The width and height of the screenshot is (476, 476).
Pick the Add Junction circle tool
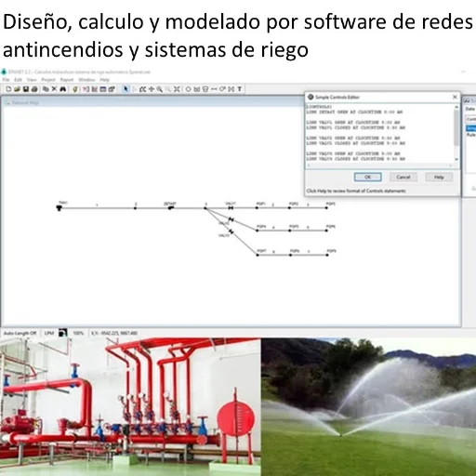point(188,89)
